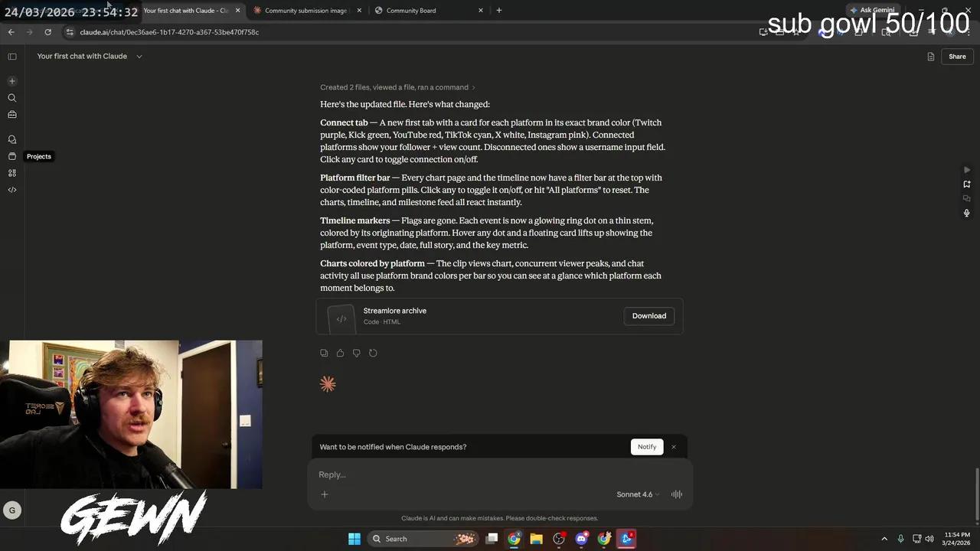Open Artifacts shapes icon in sidebar

tap(11, 173)
